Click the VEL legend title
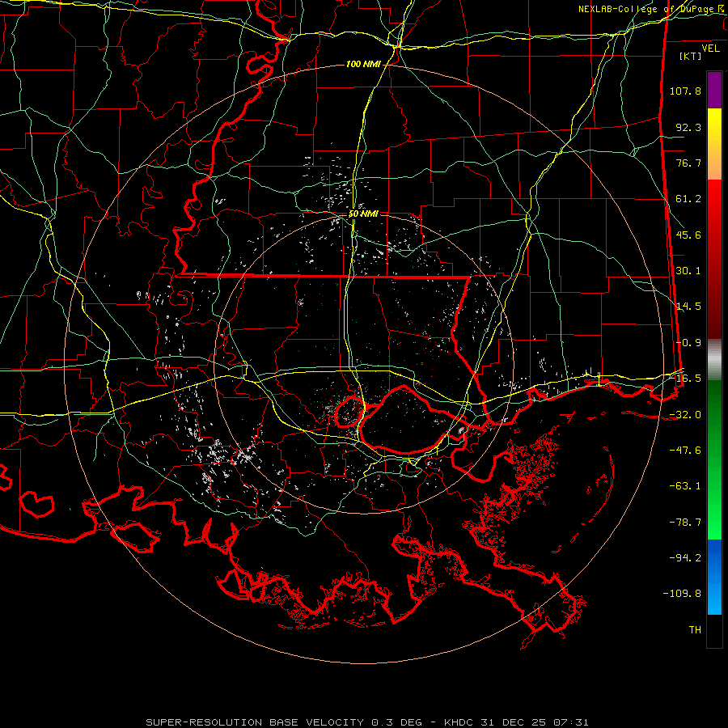 pyautogui.click(x=710, y=49)
